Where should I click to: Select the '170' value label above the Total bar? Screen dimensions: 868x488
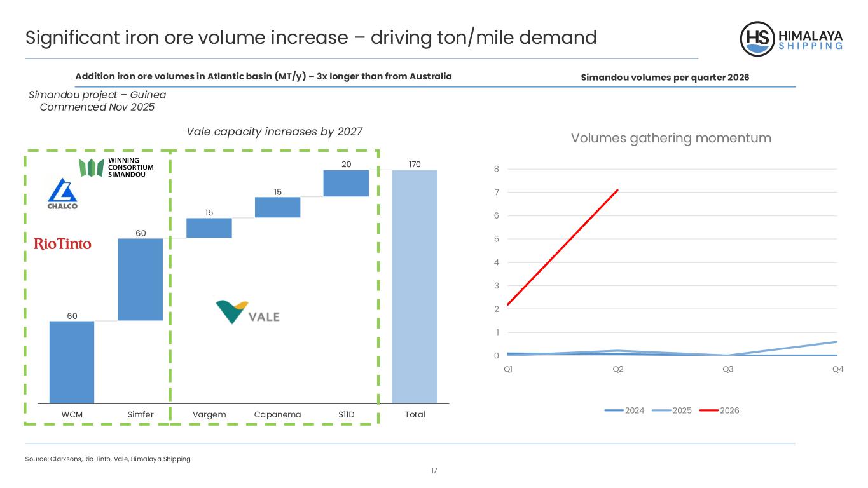pos(415,165)
